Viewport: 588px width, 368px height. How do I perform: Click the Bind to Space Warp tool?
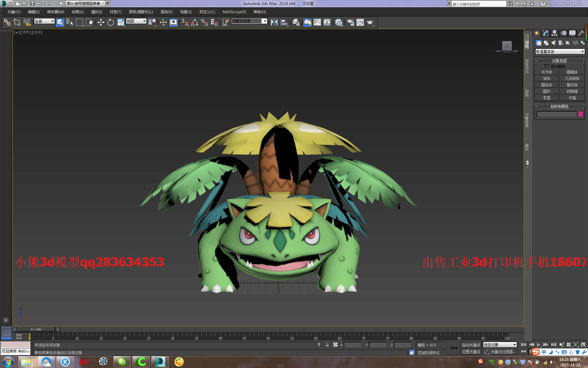point(27,22)
